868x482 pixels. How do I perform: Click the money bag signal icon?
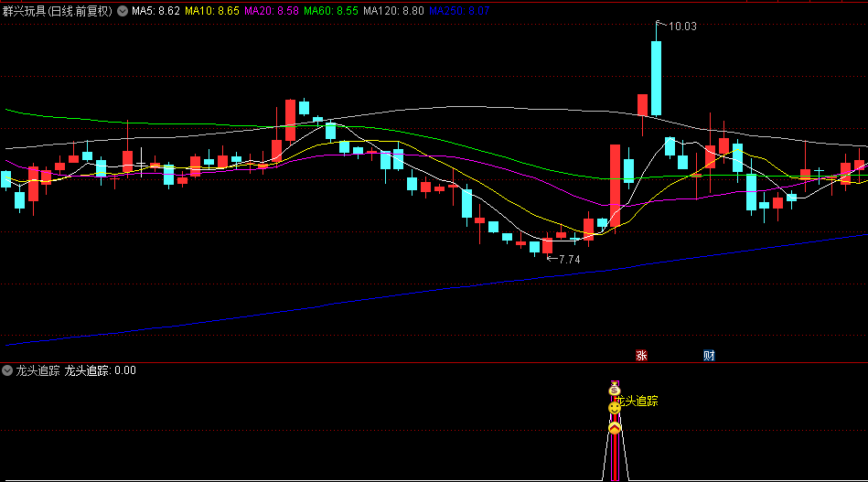pos(615,390)
